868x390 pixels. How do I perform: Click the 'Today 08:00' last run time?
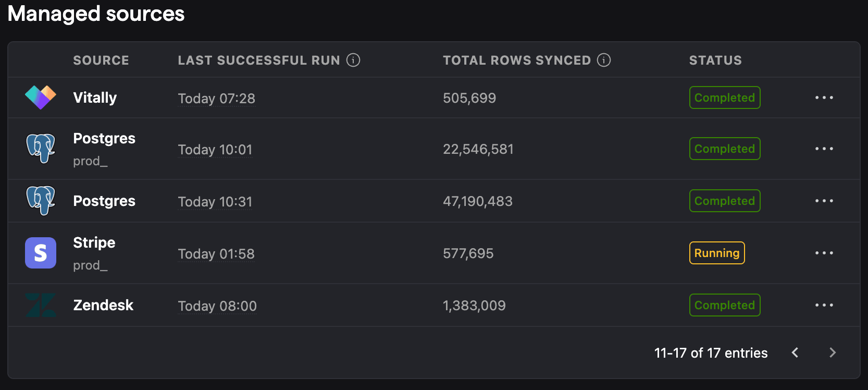pos(217,306)
